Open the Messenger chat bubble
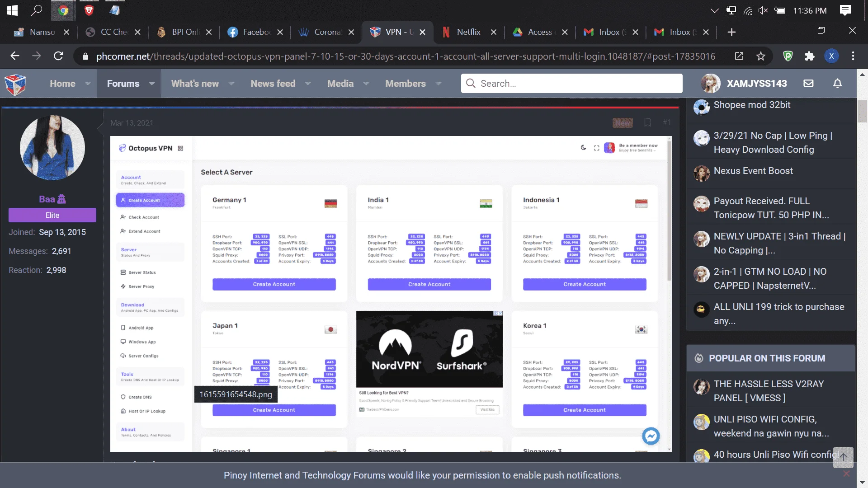Screen dimensions: 868x488 pos(651,436)
